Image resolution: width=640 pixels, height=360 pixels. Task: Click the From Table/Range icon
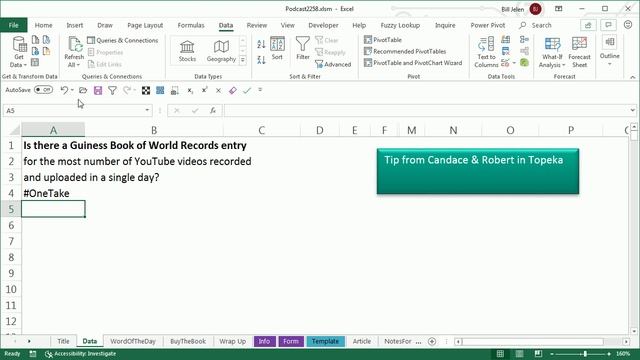[35, 62]
